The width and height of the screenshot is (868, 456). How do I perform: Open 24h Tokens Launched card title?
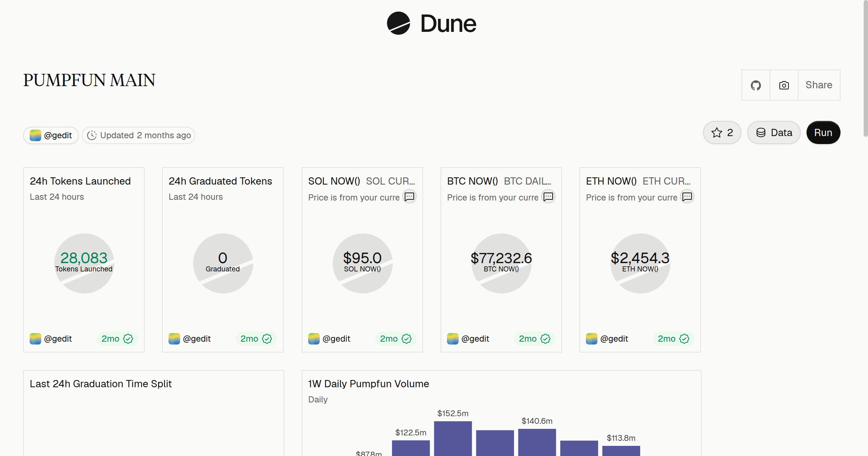pos(80,181)
